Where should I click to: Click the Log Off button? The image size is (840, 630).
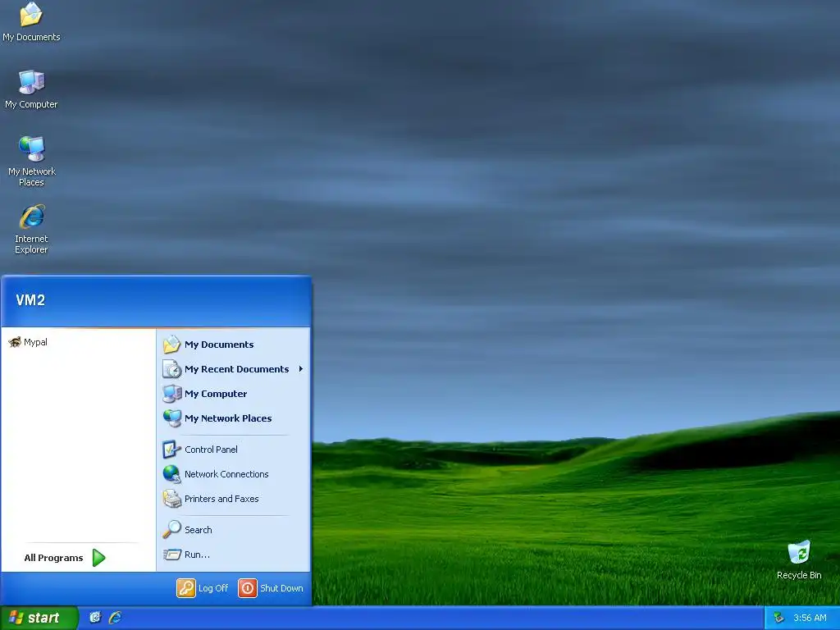tap(203, 588)
